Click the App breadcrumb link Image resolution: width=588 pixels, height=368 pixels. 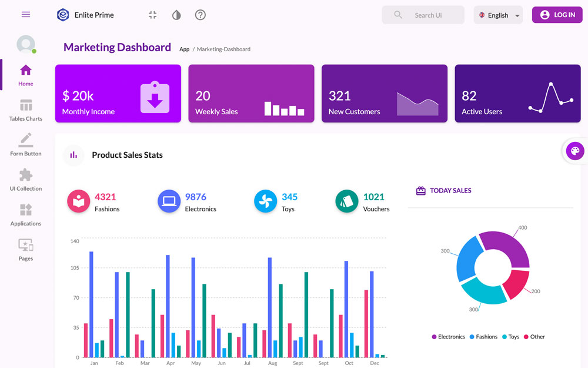pyautogui.click(x=184, y=49)
